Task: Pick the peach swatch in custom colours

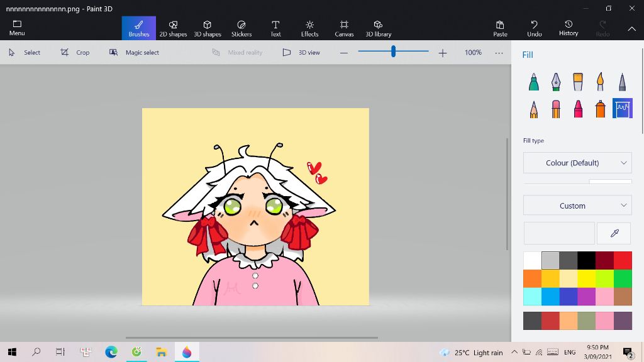Action: click(x=569, y=321)
